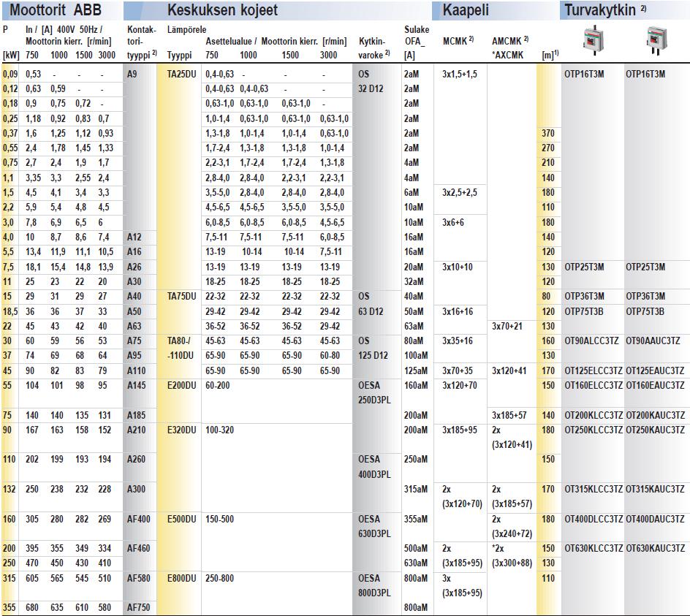Select the '6aM' fuse value

click(x=412, y=193)
